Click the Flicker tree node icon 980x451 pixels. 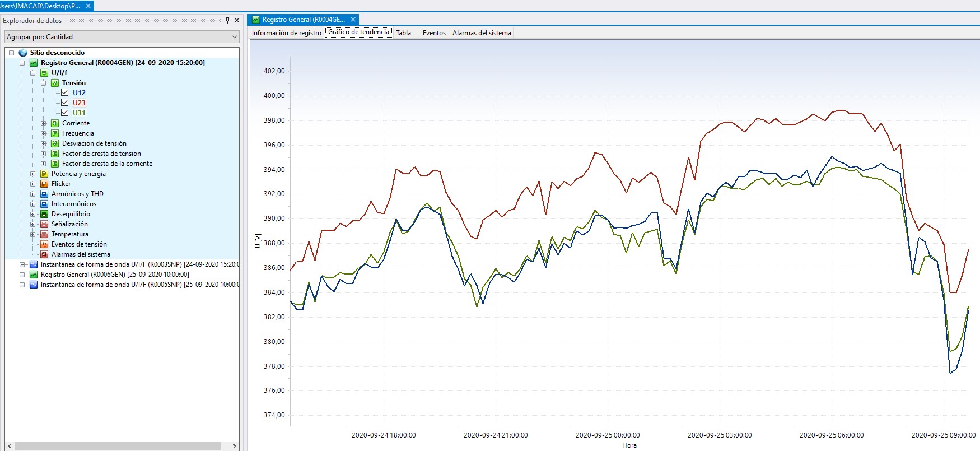pos(44,184)
